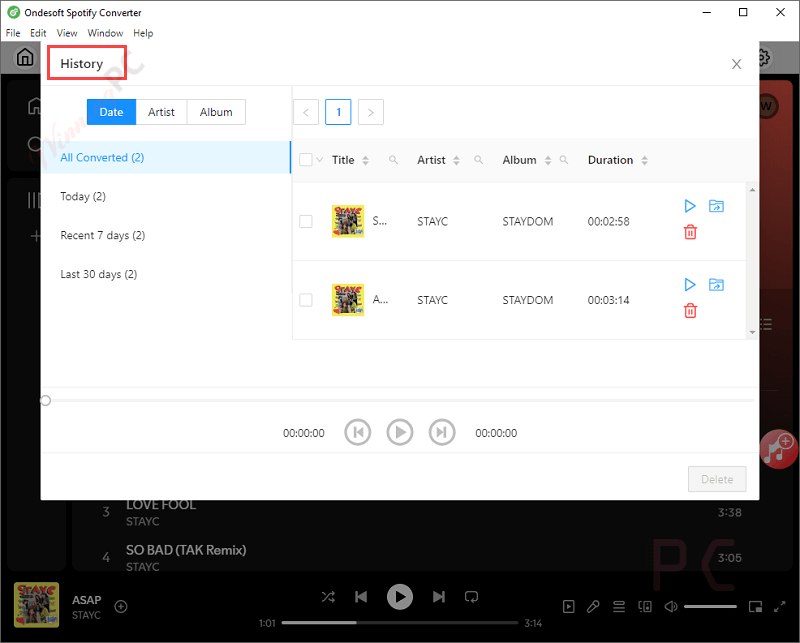Switch to the Date tab

click(111, 112)
